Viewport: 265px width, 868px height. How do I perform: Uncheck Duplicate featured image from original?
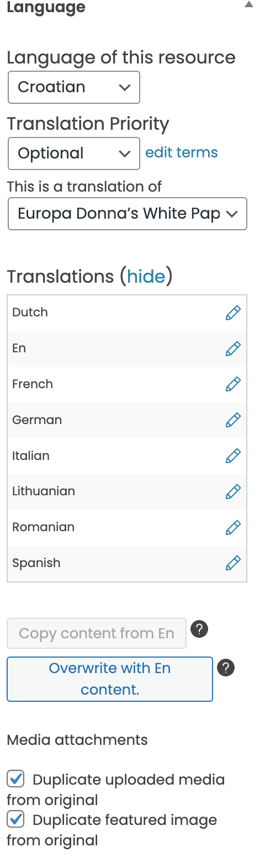(15, 819)
